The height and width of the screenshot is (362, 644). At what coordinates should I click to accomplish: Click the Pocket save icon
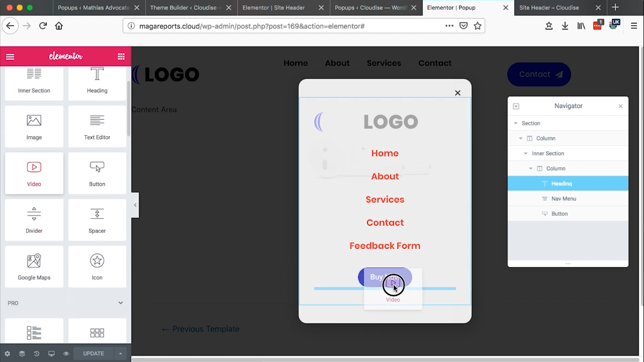pos(463,26)
